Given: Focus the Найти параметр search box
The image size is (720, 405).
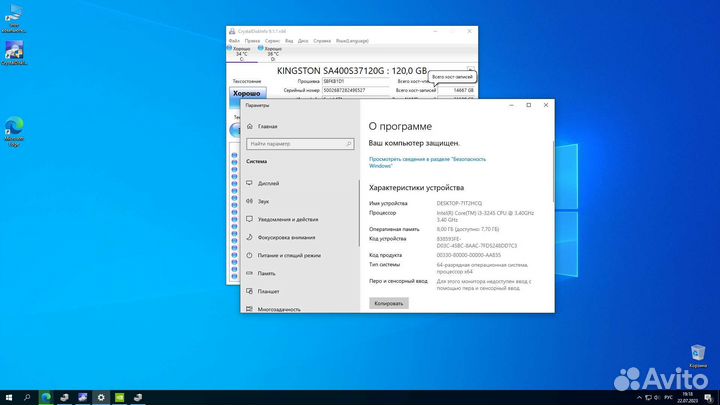Looking at the screenshot, I should [300, 144].
